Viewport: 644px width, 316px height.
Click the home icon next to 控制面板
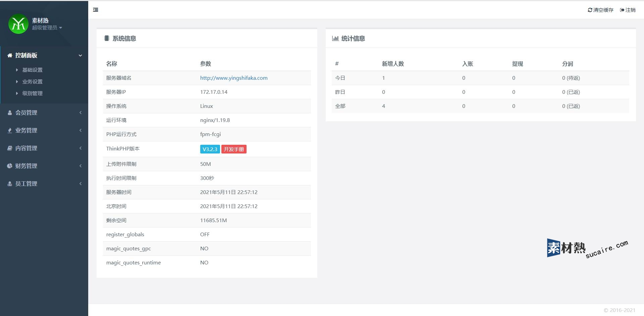tap(10, 55)
